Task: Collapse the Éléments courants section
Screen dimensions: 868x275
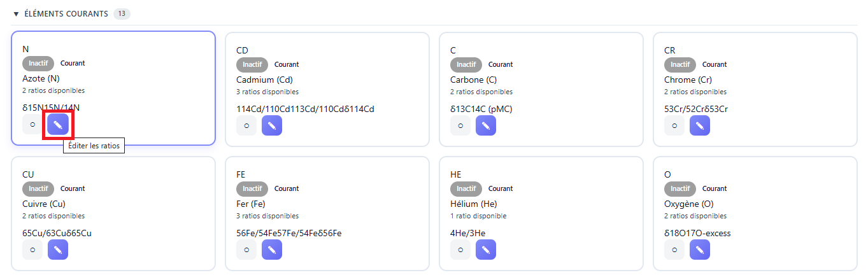Action: click(16, 14)
